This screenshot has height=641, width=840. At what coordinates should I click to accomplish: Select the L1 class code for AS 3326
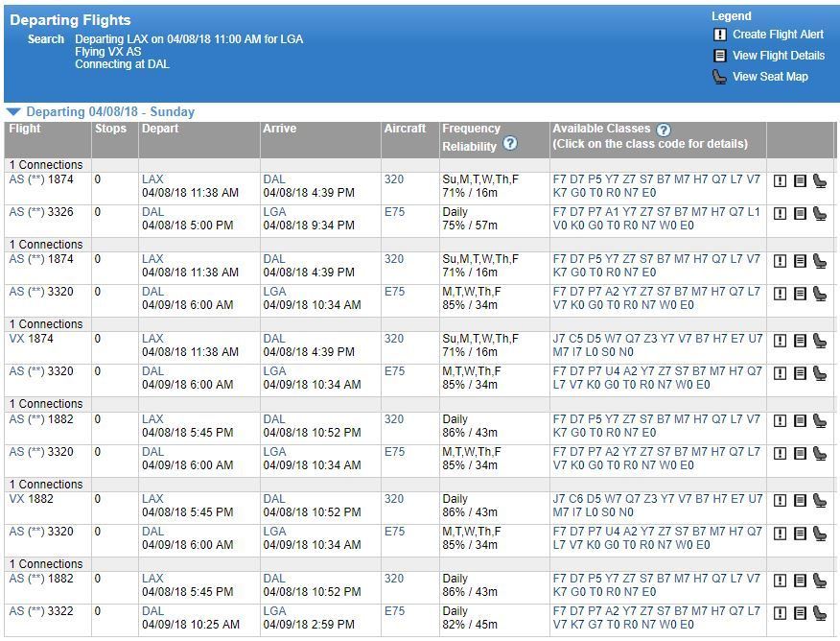tap(753, 211)
